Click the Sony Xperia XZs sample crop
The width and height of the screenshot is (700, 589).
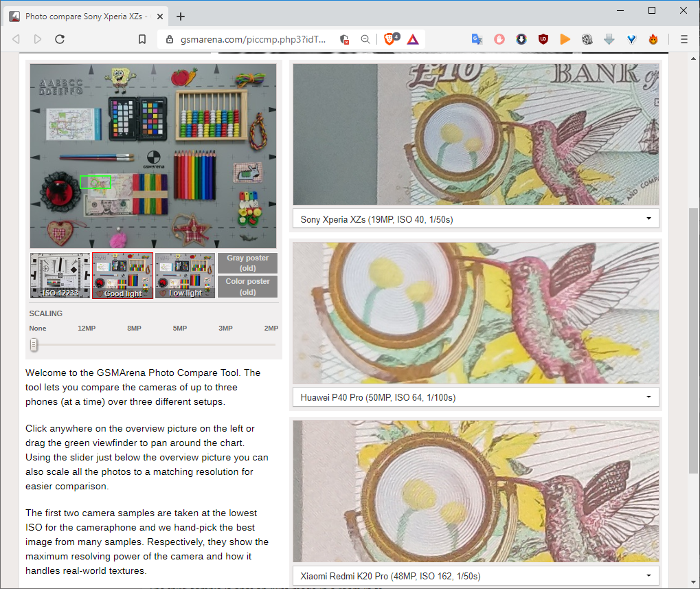pos(476,135)
